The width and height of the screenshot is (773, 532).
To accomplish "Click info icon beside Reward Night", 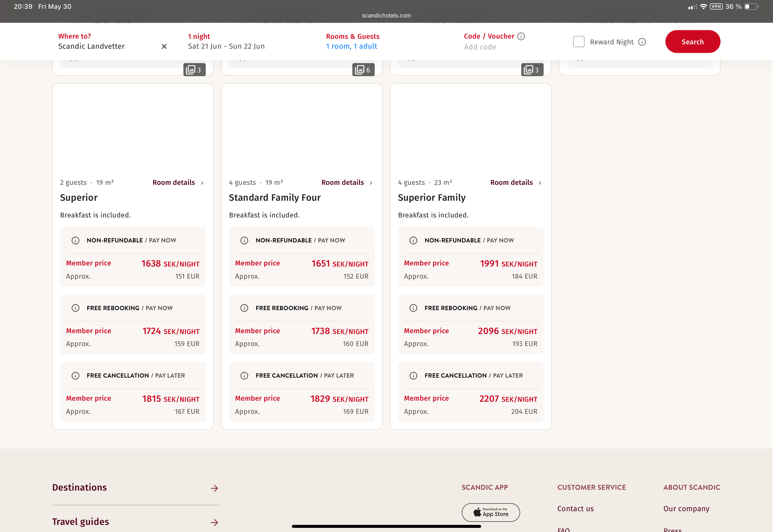I will [x=642, y=42].
